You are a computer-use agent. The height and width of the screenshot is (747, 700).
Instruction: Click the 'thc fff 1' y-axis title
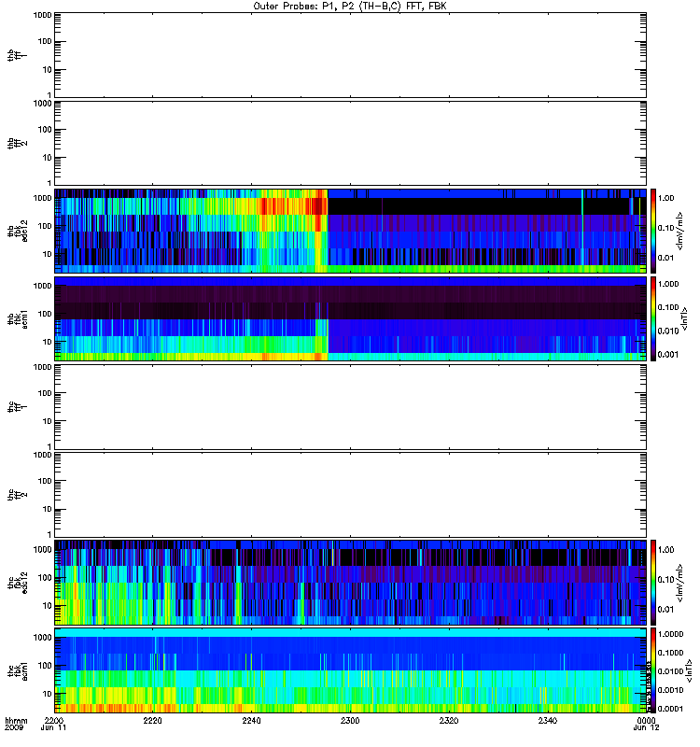pos(17,407)
